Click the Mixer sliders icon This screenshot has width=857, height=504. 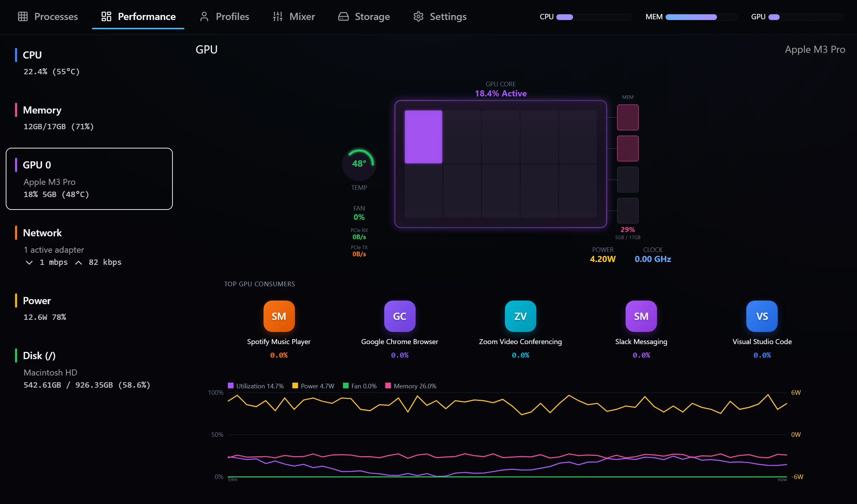point(278,16)
